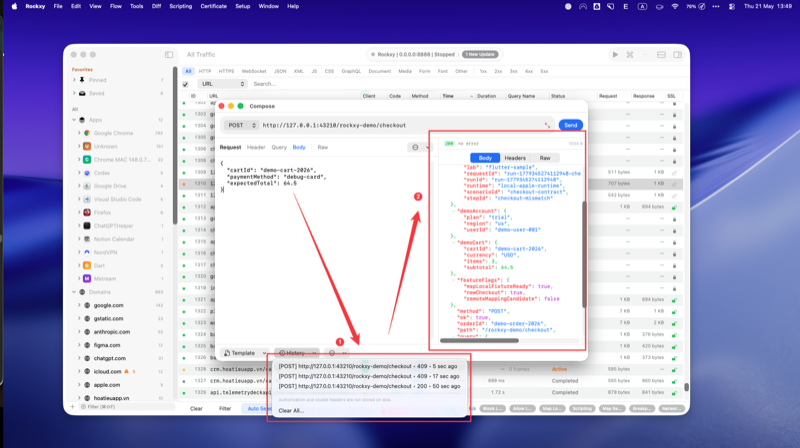Click the Pinned pushpin icon under Favorites
800x448 pixels.
(x=82, y=80)
